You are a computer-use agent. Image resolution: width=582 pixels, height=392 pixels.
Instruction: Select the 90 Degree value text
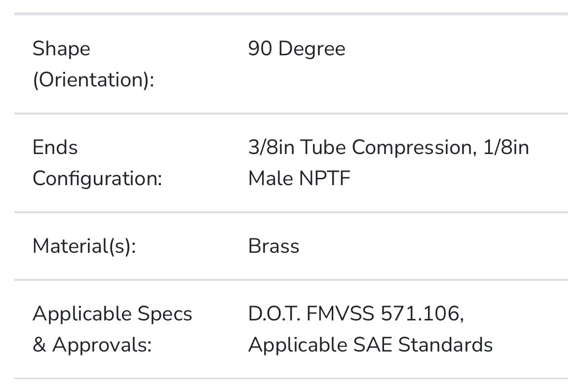297,49
